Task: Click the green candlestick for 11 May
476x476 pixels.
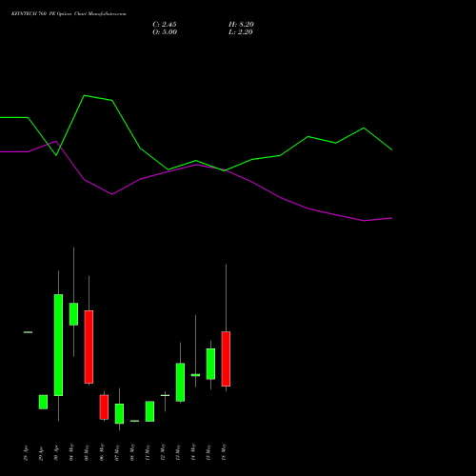Action: tap(149, 411)
